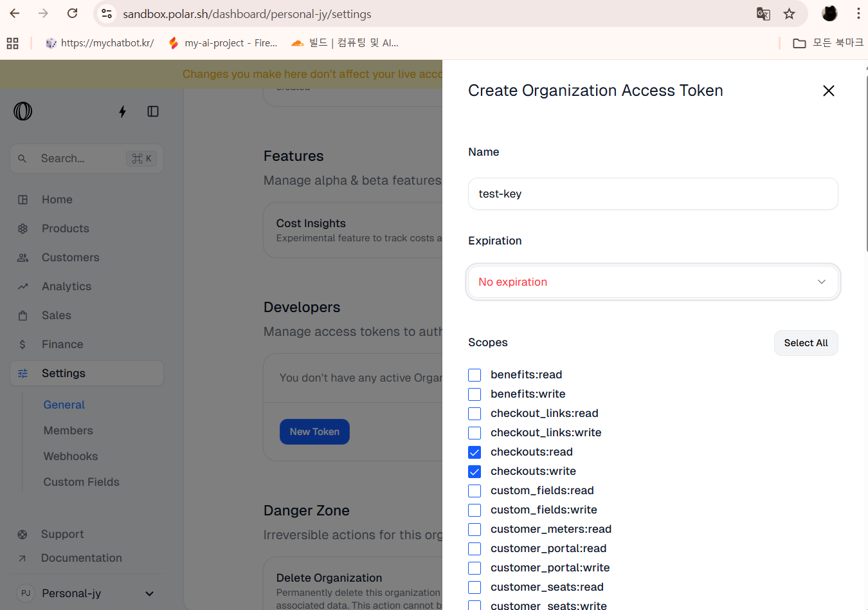The width and height of the screenshot is (868, 610).
Task: Click the translate page icon
Action: point(763,14)
